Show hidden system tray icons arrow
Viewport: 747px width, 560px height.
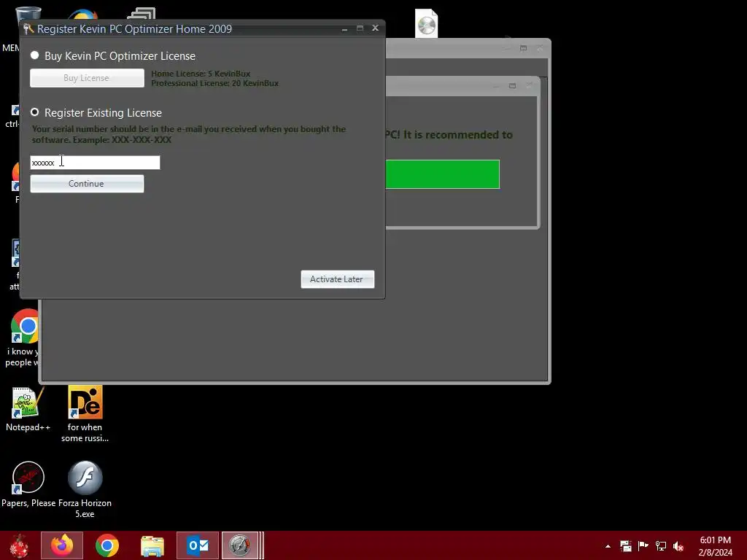point(608,546)
